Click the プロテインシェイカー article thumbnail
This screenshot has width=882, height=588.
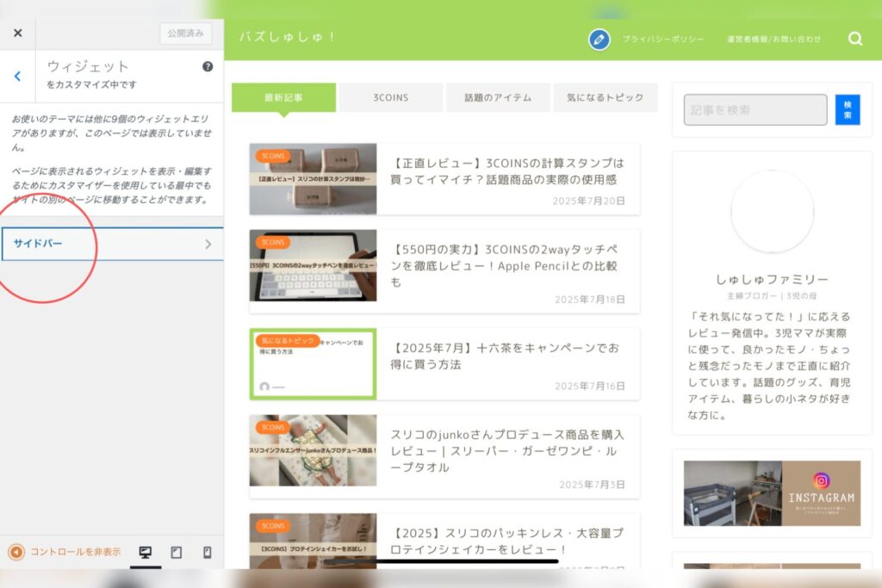313,540
